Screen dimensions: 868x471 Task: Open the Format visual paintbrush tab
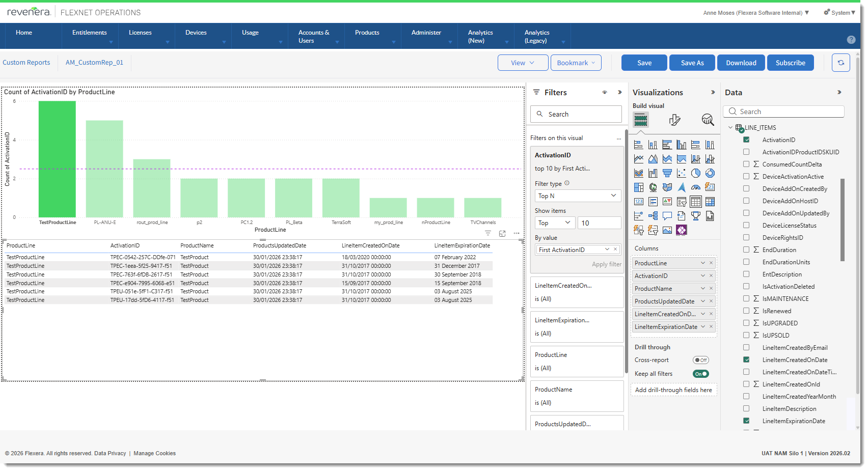point(674,120)
